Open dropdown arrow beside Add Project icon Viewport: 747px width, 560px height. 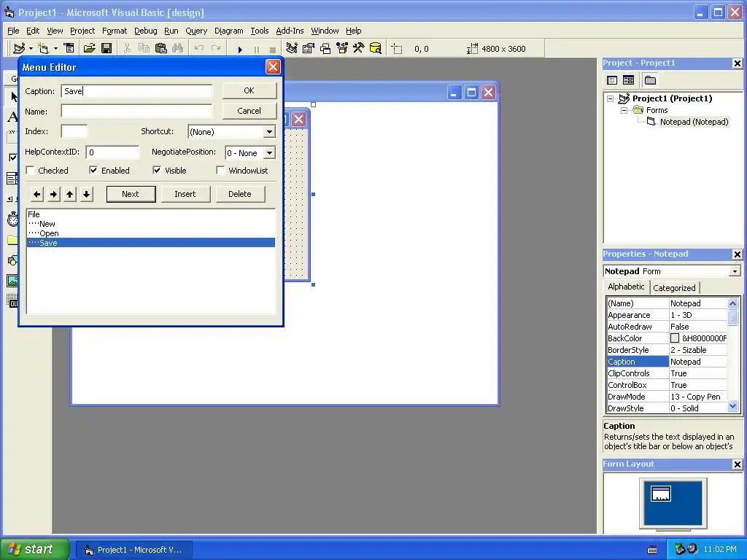tap(31, 49)
